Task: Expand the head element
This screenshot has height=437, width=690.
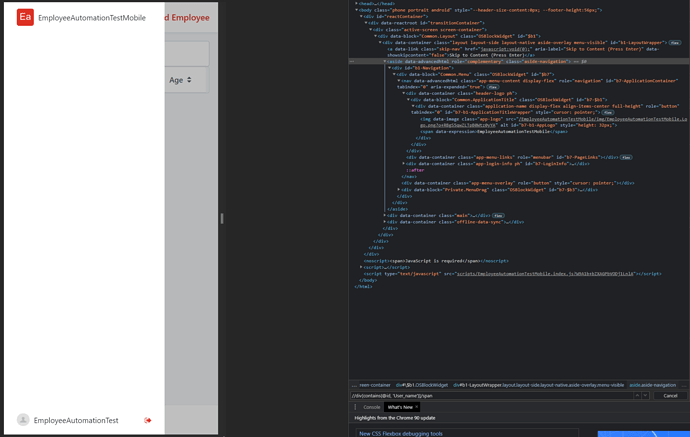Action: click(356, 4)
